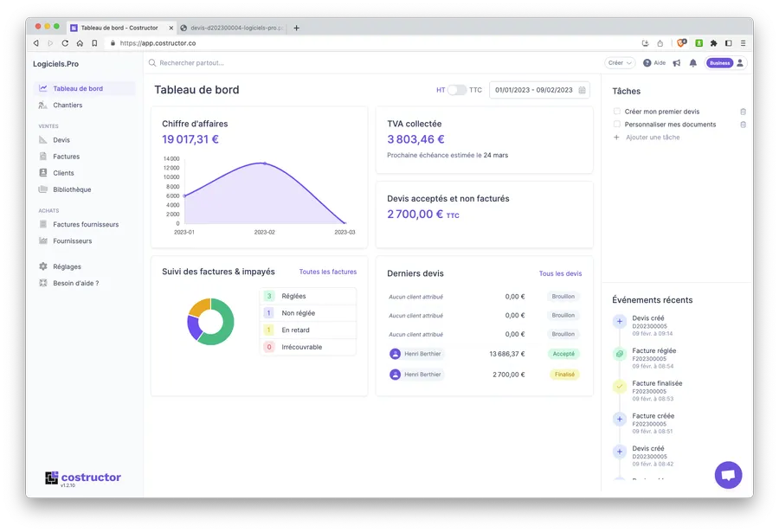Click trash icon for 'Personnaliser mes documents'
This screenshot has width=779, height=532.
click(x=743, y=125)
